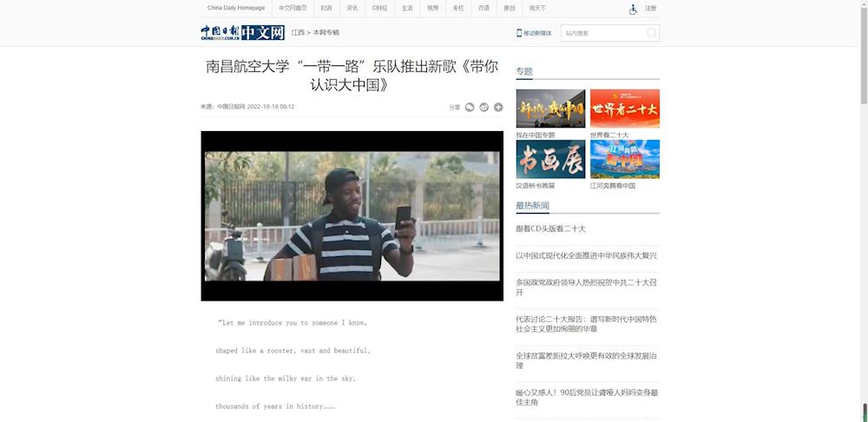Image resolution: width=868 pixels, height=422 pixels.
Task: Click the mobile phone icon for 移动新媒体
Action: (x=519, y=33)
